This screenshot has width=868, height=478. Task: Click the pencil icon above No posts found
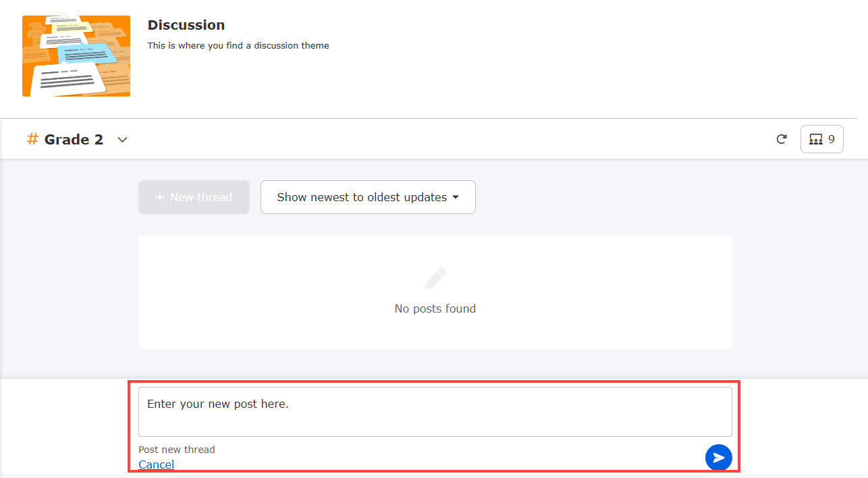[x=435, y=279]
